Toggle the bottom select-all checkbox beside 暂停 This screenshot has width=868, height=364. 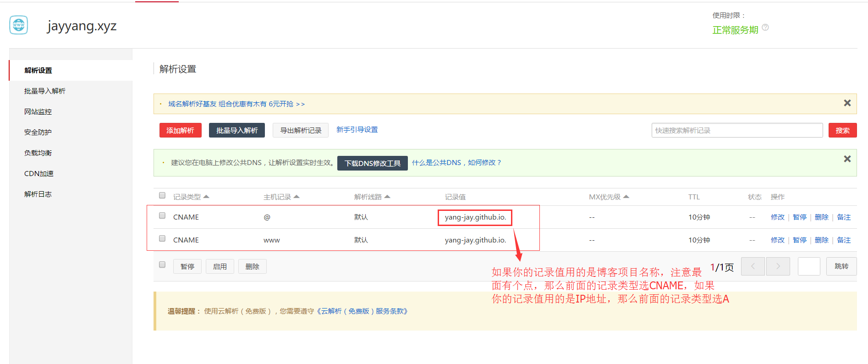tap(162, 265)
